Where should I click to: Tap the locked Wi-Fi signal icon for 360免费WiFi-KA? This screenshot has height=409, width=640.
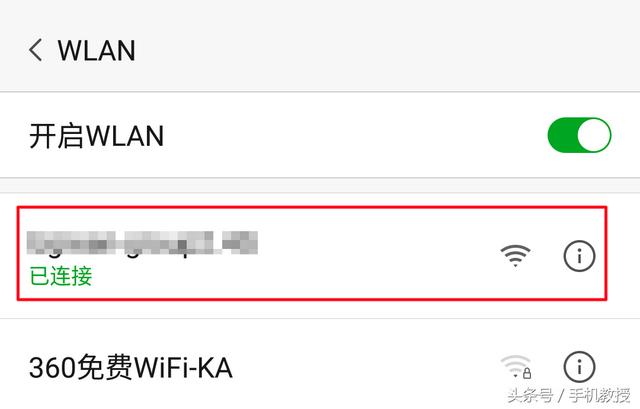pos(516,367)
